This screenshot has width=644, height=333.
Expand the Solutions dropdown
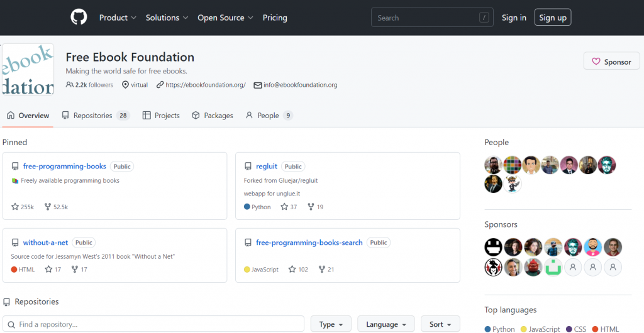167,18
